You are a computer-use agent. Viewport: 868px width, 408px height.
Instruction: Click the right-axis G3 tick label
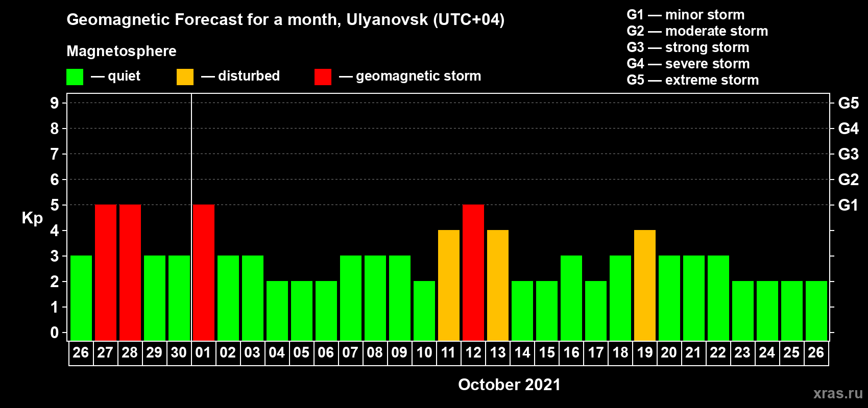click(x=849, y=154)
